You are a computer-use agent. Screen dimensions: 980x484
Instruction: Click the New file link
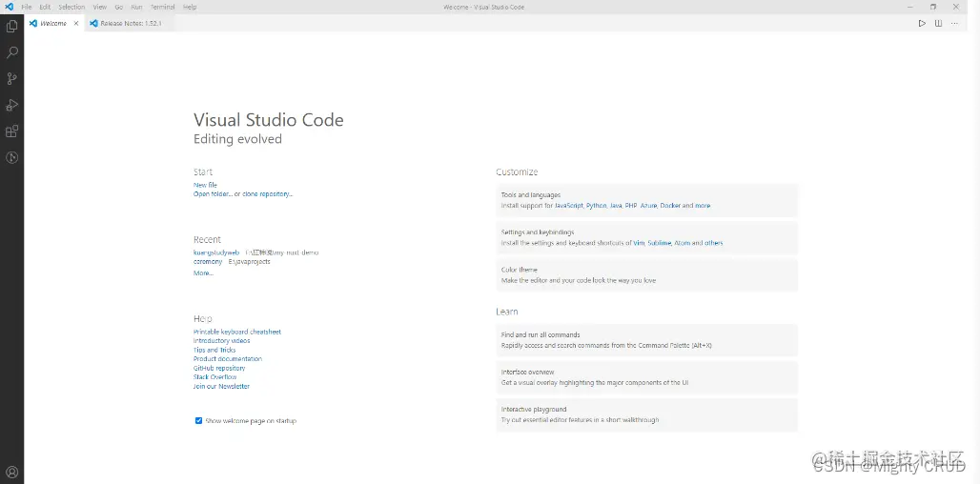(205, 185)
